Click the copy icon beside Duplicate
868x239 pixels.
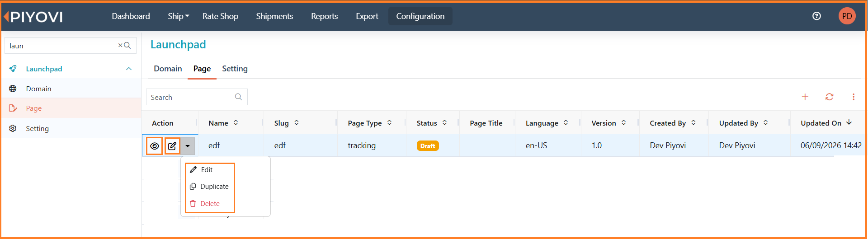coord(193,186)
